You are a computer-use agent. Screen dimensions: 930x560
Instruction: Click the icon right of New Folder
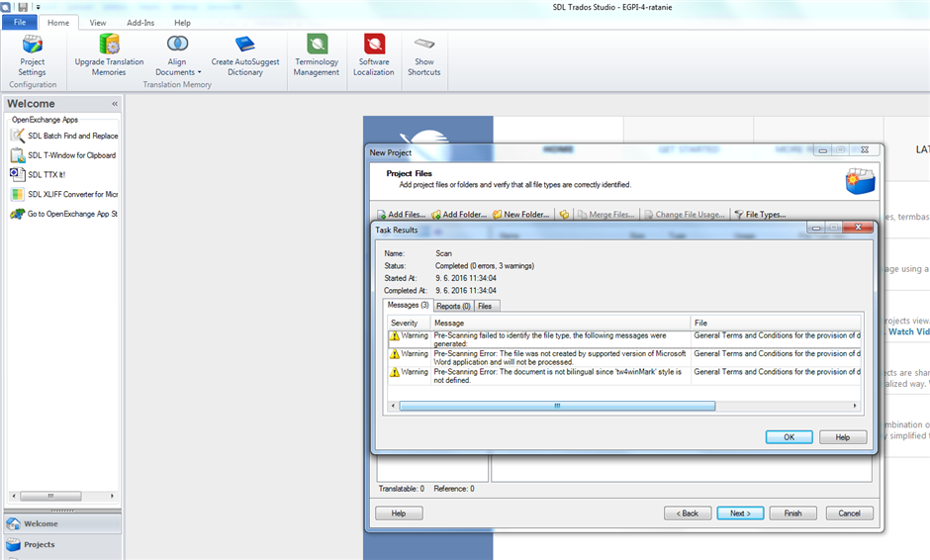[x=564, y=214]
